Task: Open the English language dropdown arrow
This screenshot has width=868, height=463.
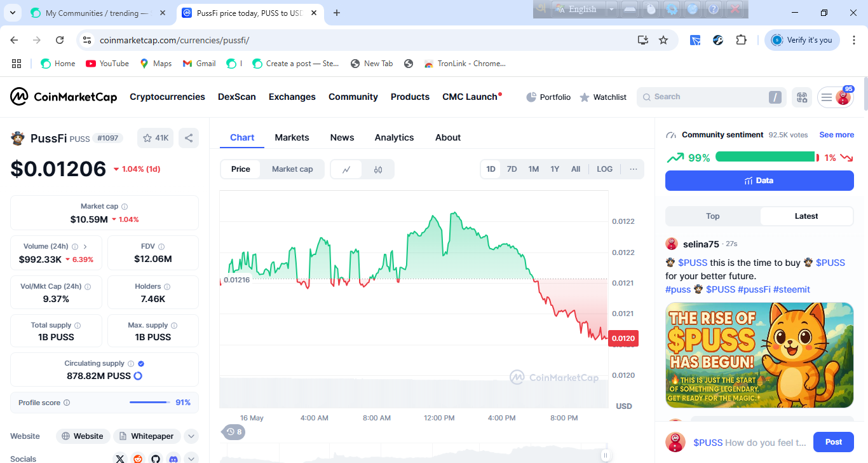Action: pyautogui.click(x=611, y=9)
